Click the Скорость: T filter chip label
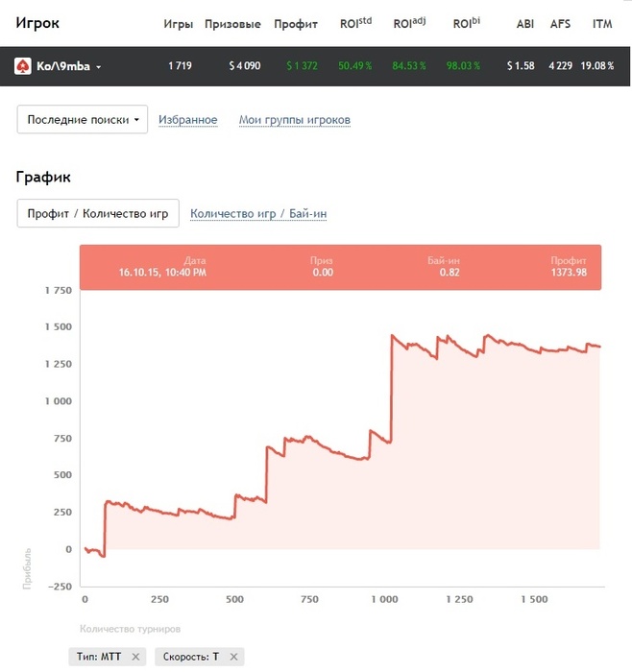This screenshot has width=632, height=672. 191,656
